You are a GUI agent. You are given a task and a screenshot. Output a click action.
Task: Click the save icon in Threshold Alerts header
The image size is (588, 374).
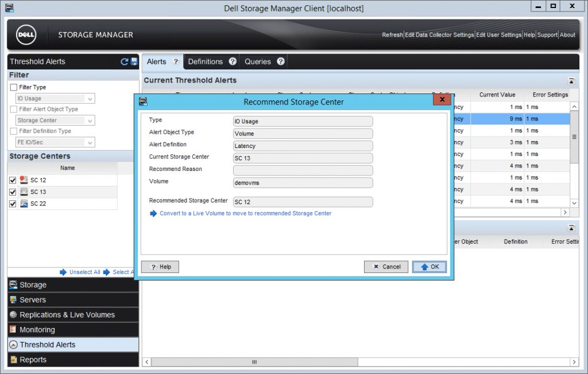(134, 62)
